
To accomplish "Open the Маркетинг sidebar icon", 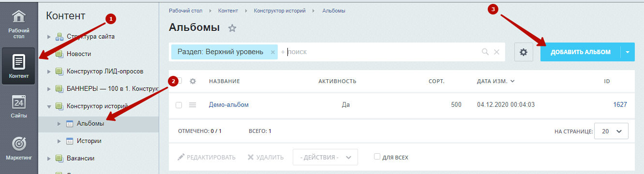I will [x=18, y=148].
